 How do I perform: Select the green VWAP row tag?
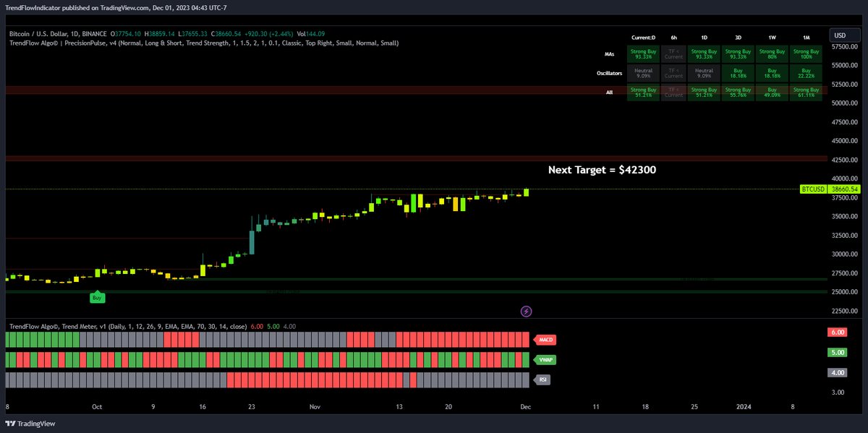546,359
